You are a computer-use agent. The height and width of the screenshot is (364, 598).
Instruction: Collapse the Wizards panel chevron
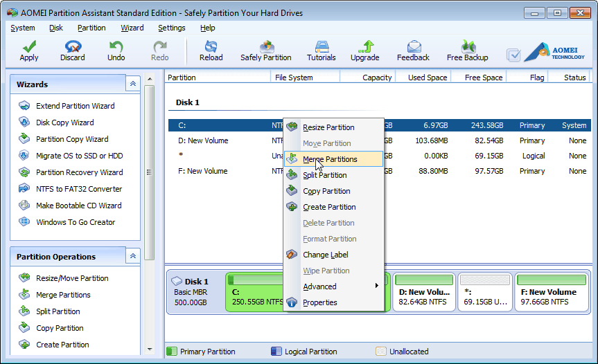[x=133, y=84]
